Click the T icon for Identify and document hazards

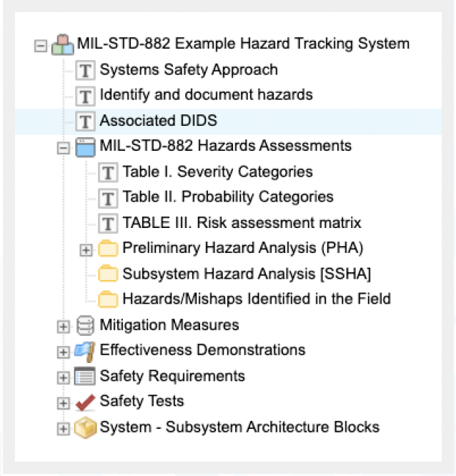coord(85,96)
